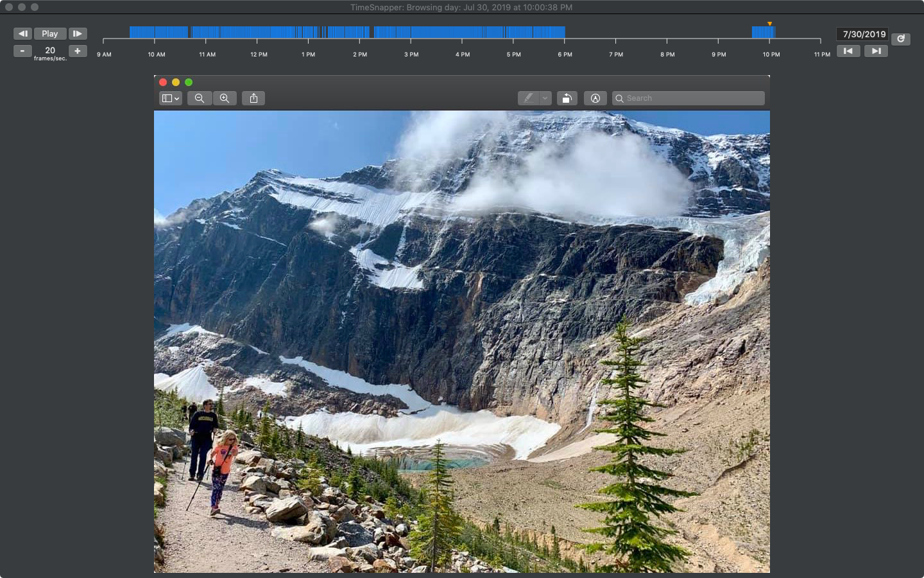Click the Play button
Screen dimensions: 924x578
pos(50,33)
